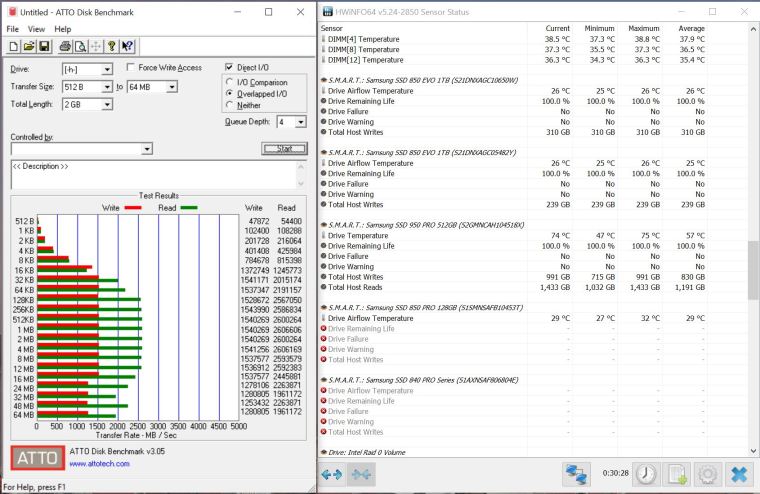Viewport: 760px width, 494px height.
Task: Click the Minimum column header in HWiNFO
Action: (x=599, y=29)
